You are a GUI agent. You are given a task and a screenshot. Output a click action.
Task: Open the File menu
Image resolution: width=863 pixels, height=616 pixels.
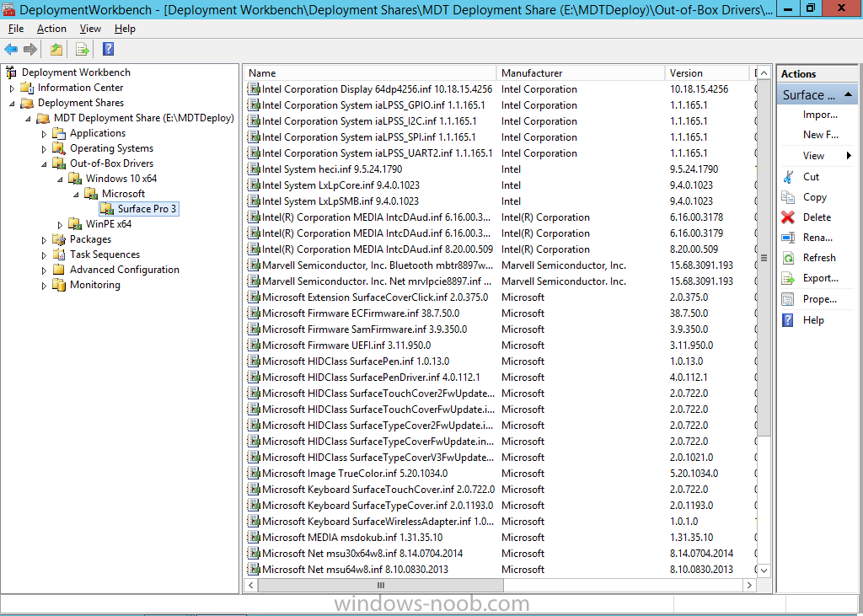[x=16, y=29]
